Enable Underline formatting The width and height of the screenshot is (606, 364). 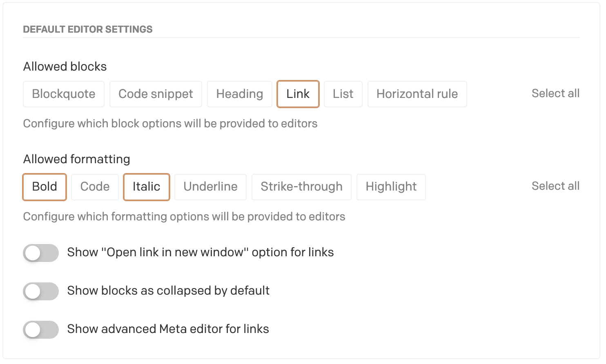210,187
